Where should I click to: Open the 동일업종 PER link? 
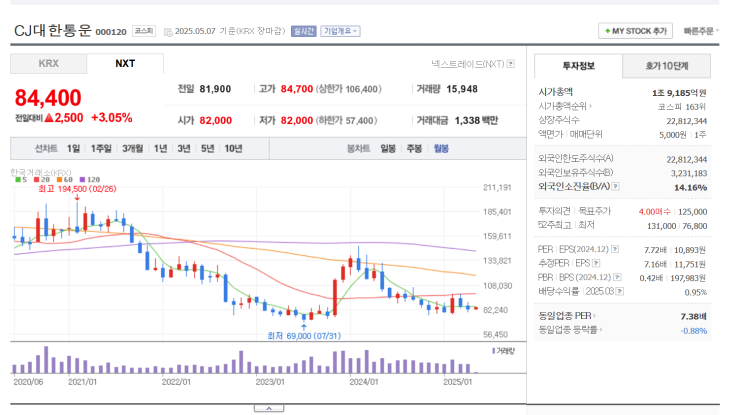(x=567, y=316)
